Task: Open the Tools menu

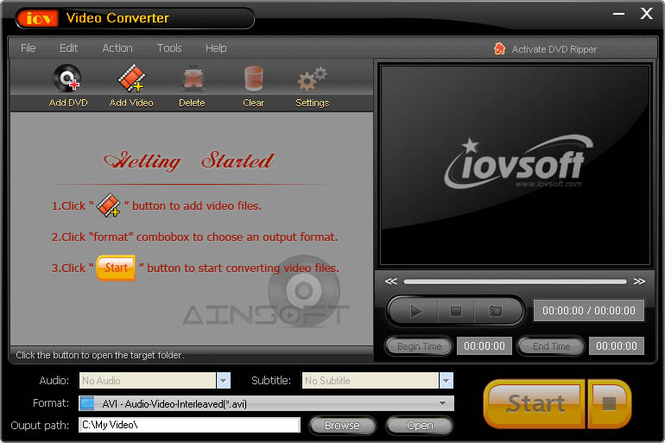Action: coord(169,48)
